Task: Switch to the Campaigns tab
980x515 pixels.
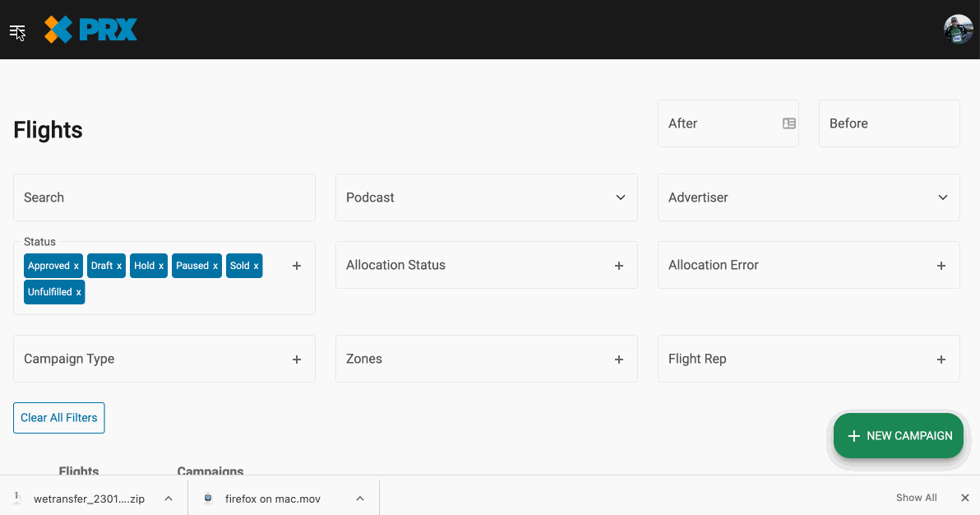Action: coord(210,470)
